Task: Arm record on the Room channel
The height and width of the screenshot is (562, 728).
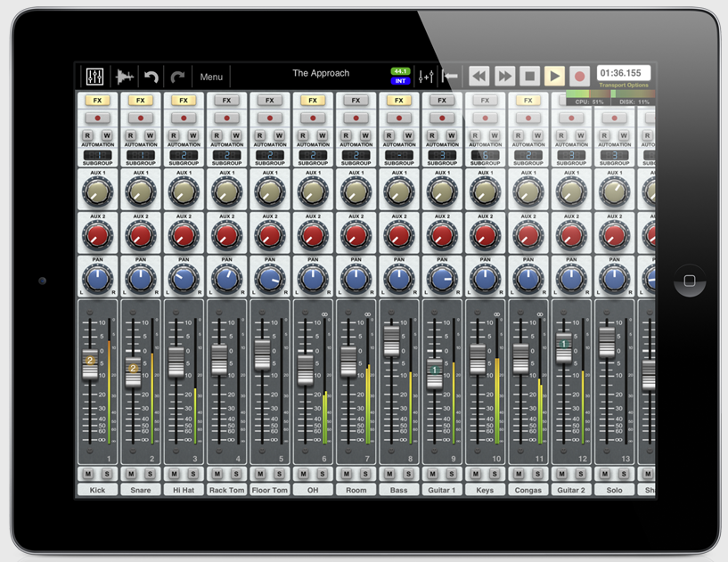Action: click(356, 118)
